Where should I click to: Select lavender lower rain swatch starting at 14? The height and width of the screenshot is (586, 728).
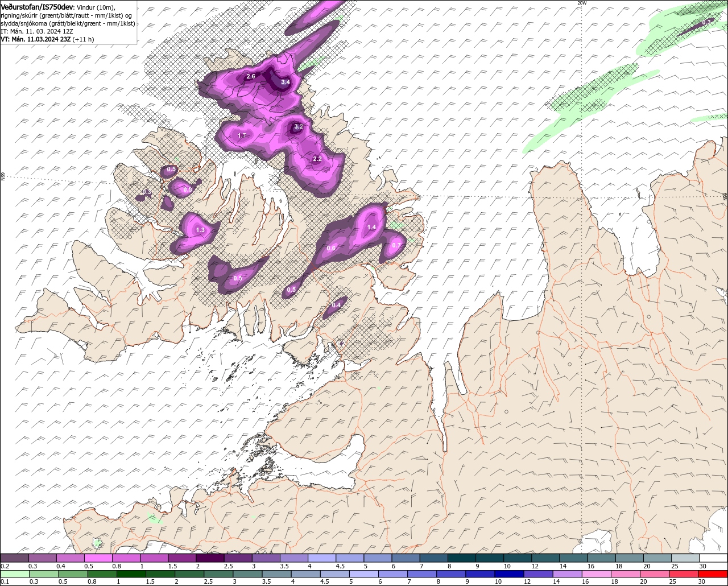(569, 574)
